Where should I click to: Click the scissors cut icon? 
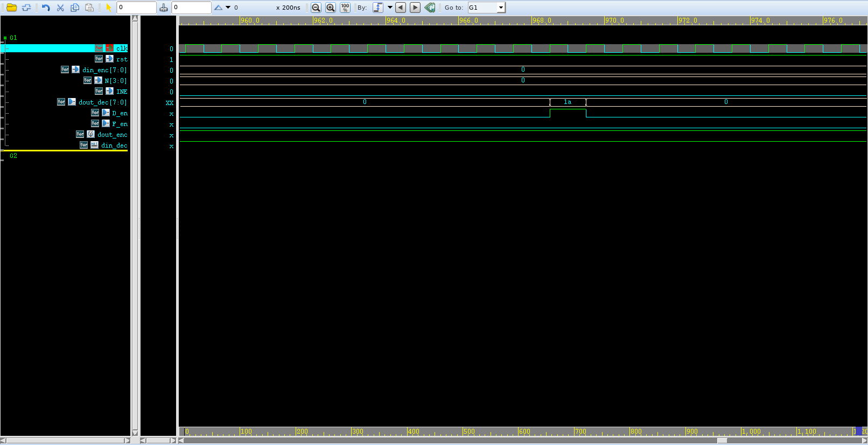coord(60,8)
